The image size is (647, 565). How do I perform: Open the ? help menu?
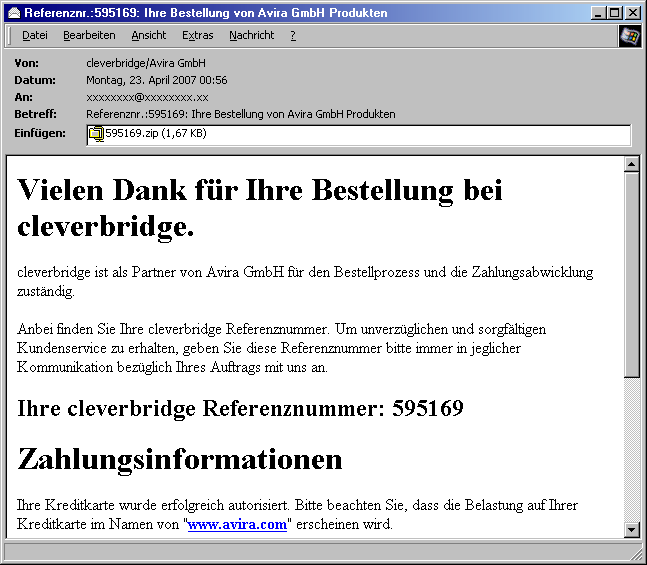pyautogui.click(x=293, y=35)
